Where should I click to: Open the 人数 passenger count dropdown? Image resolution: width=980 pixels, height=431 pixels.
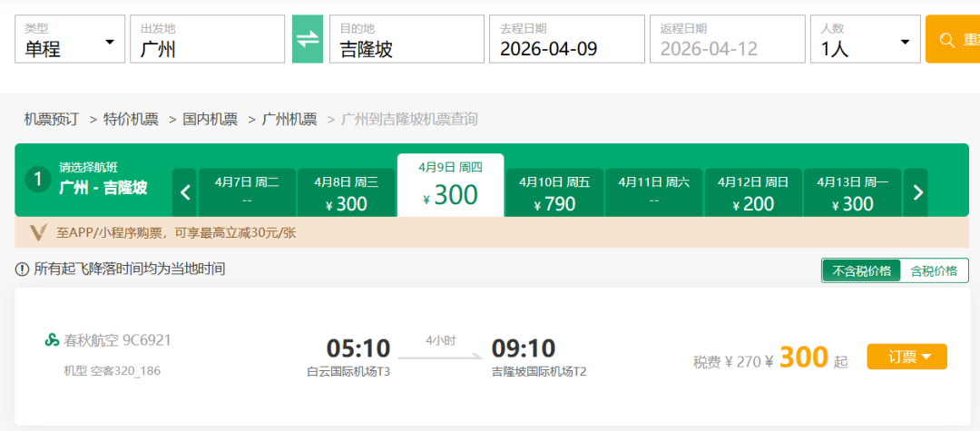(x=865, y=39)
